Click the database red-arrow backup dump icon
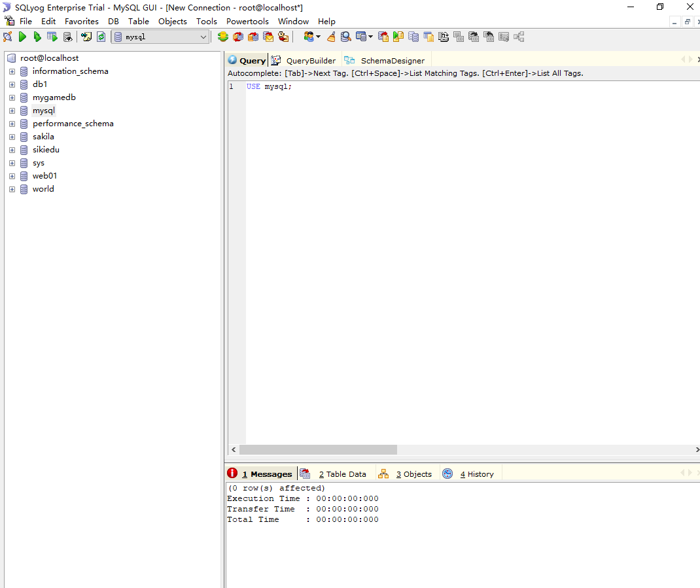 383,37
